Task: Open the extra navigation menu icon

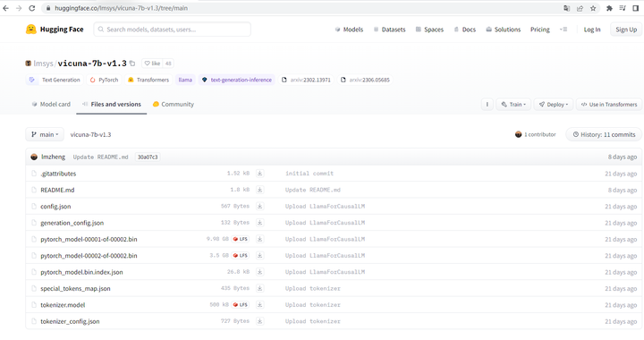Action: 563,30
